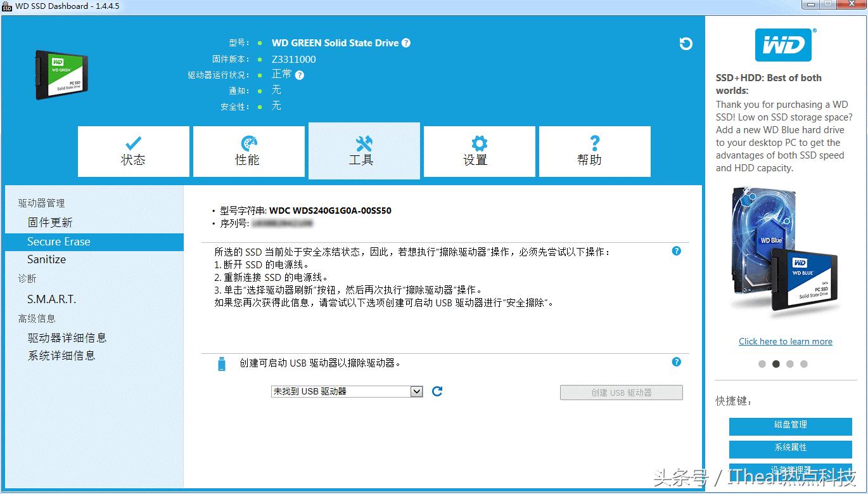Switch to the 状态 tab
This screenshot has width=868, height=494.
(x=133, y=151)
